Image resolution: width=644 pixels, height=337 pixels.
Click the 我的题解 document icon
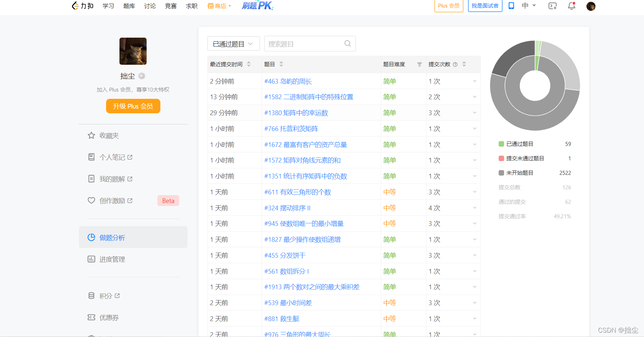tap(91, 179)
